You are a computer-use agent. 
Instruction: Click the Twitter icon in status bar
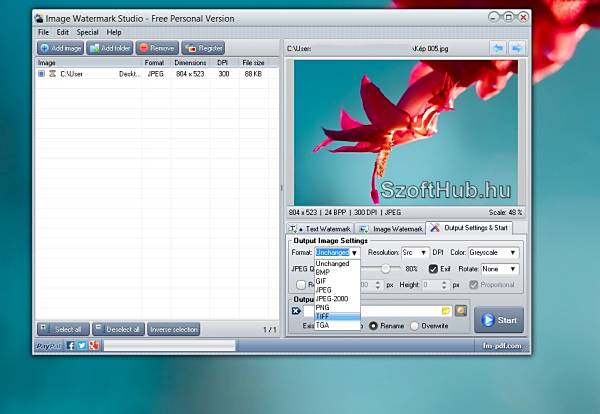pos(82,346)
